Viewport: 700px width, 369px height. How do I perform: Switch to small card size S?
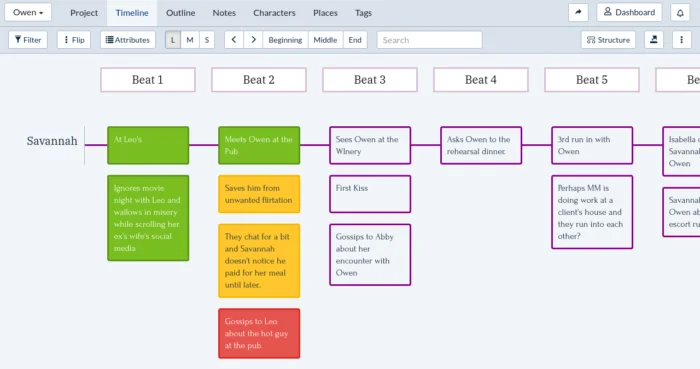point(207,40)
